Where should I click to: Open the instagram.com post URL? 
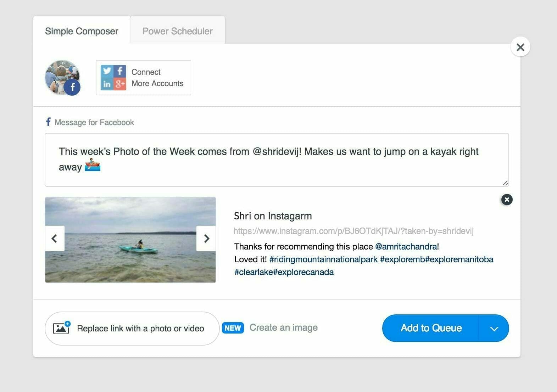click(353, 231)
